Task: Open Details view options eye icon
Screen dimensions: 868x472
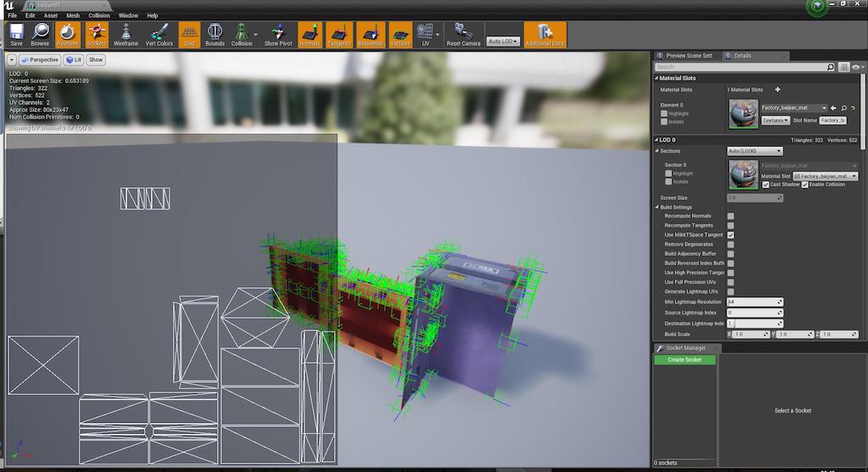Action: click(x=858, y=67)
